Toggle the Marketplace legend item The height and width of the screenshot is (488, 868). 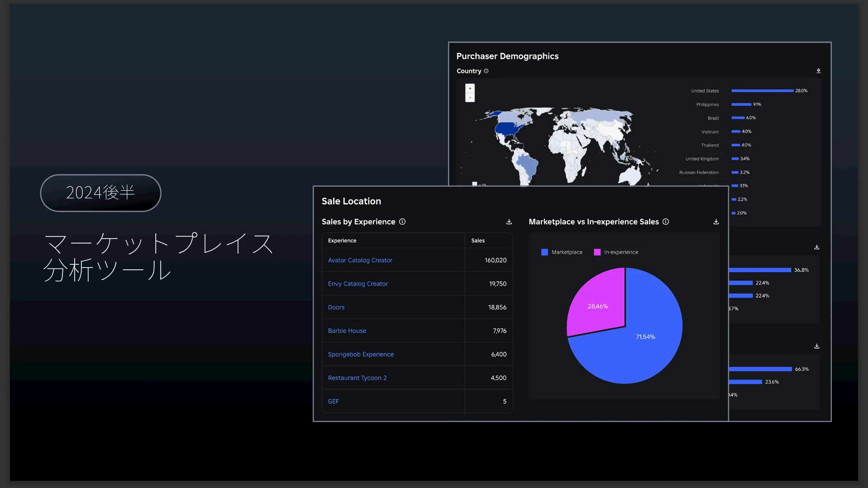(x=561, y=252)
